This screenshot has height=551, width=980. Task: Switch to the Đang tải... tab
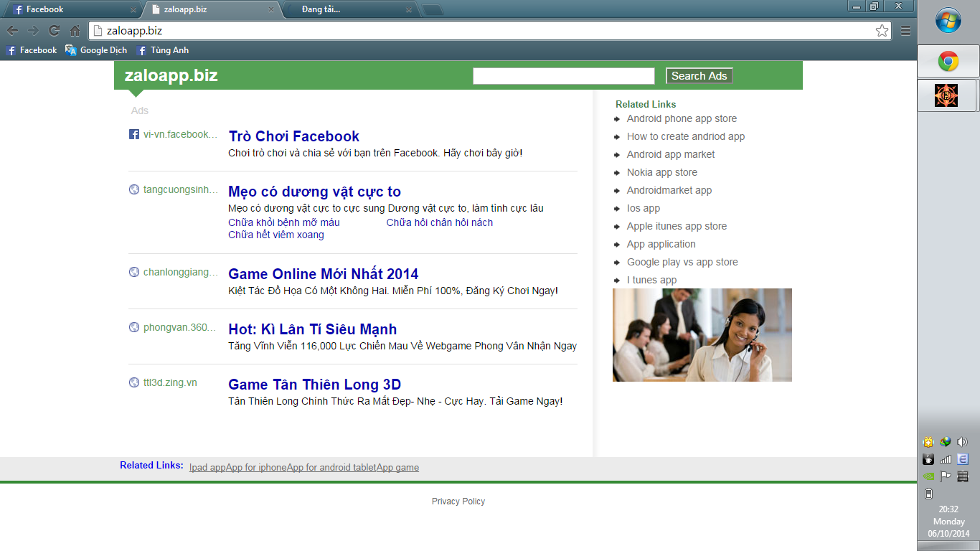click(x=347, y=9)
